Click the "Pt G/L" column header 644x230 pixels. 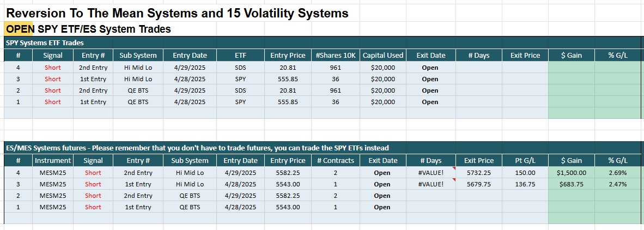pyautogui.click(x=524, y=161)
